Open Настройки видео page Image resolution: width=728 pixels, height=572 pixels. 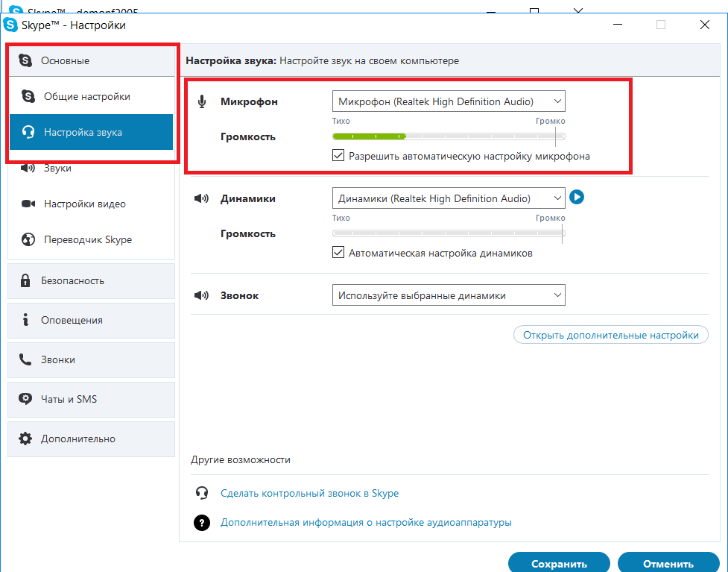point(91,204)
